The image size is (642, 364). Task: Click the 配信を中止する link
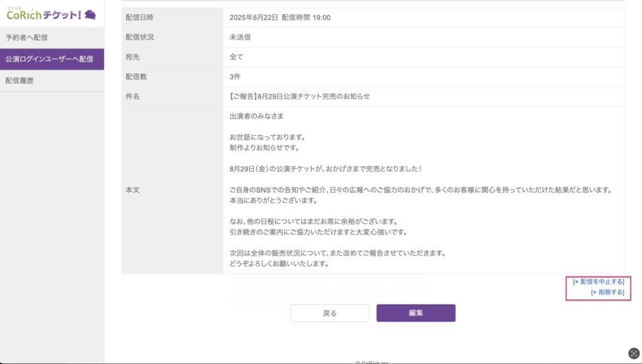coord(599,282)
